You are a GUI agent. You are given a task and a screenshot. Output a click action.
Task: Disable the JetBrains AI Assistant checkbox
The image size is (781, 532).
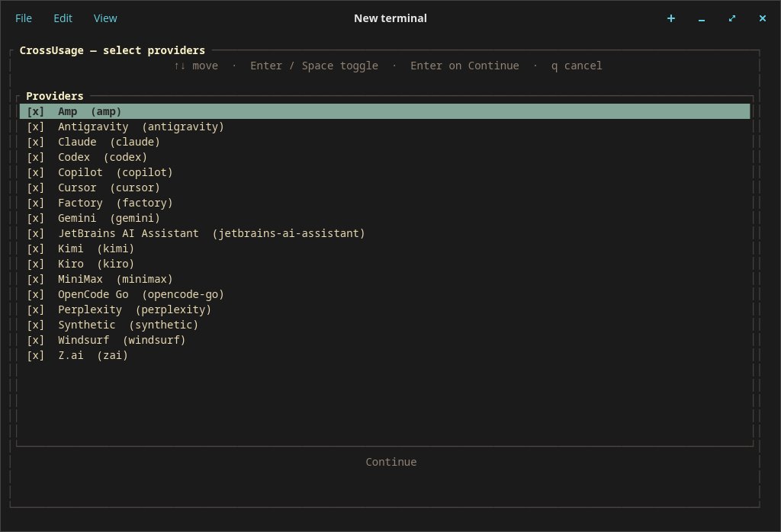coord(35,233)
